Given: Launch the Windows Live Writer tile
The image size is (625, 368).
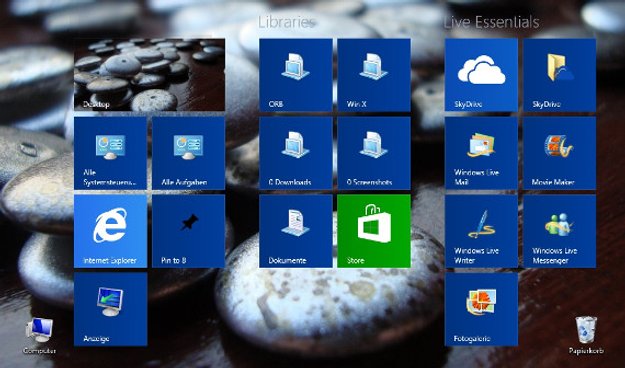Looking at the screenshot, I should coord(482,231).
